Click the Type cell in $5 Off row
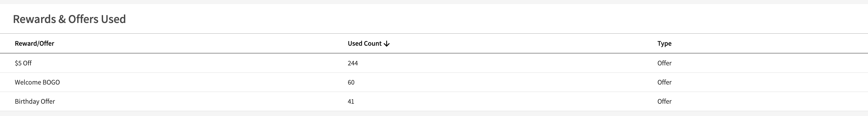 pos(664,63)
